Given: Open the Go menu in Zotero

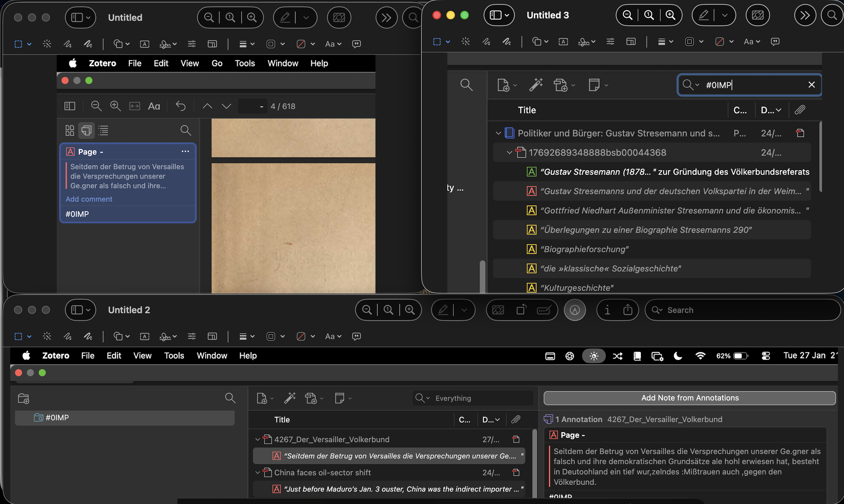Looking at the screenshot, I should point(217,63).
